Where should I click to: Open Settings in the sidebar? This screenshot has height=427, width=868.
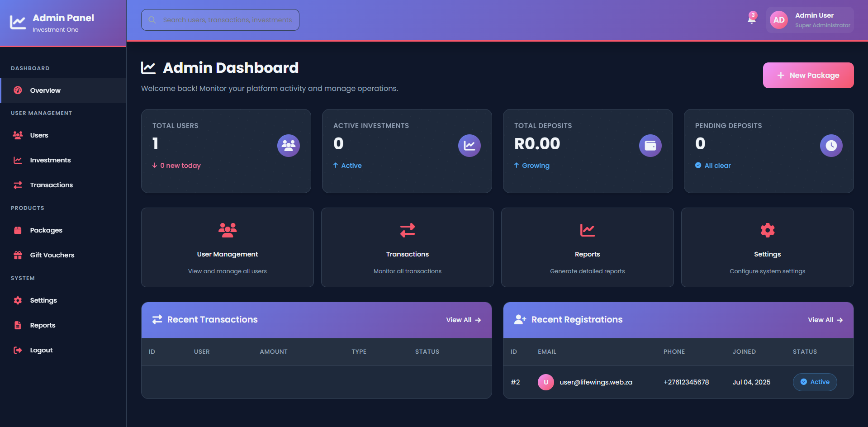pyautogui.click(x=63, y=300)
